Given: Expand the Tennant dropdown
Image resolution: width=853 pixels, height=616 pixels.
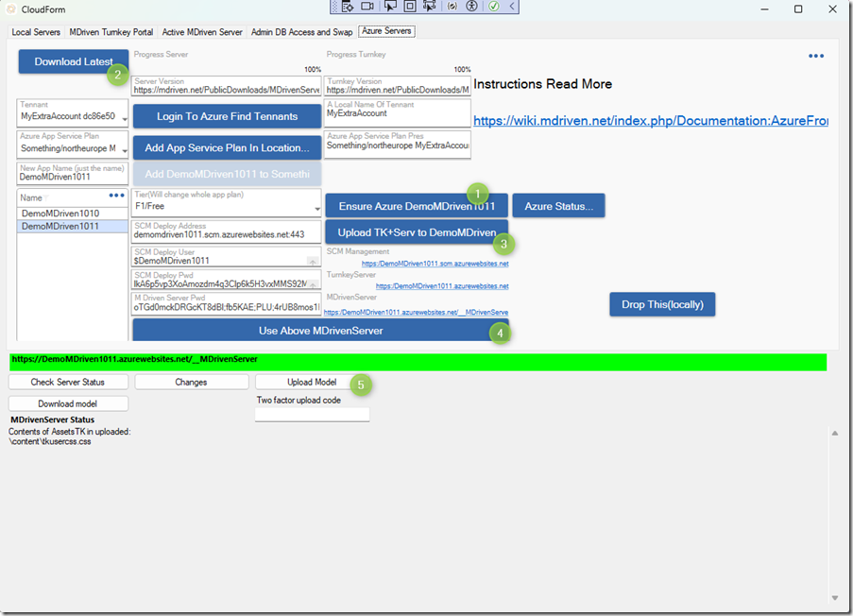Looking at the screenshot, I should tap(125, 118).
